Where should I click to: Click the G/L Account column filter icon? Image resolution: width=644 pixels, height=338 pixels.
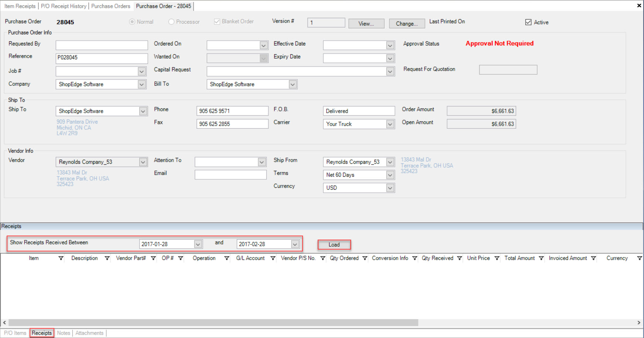[273, 258]
